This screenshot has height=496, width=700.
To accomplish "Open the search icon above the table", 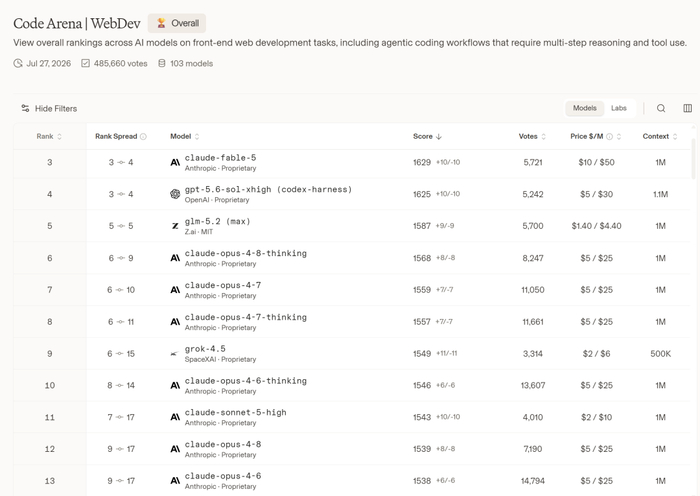I will [661, 108].
